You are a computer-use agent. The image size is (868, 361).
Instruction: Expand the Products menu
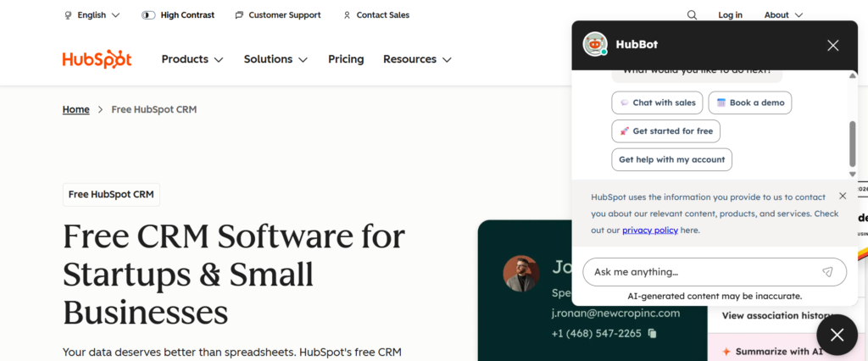192,59
